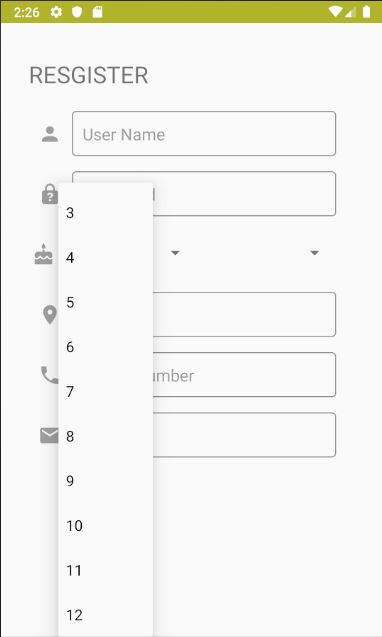The height and width of the screenshot is (637, 382).
Task: Select 5 from the dropdown list
Action: tap(106, 302)
